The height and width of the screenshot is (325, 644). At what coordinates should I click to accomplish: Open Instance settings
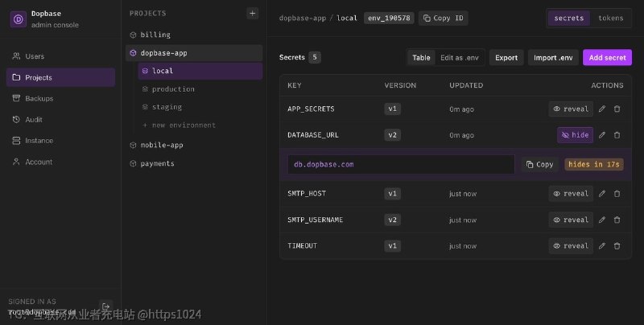pos(60,140)
